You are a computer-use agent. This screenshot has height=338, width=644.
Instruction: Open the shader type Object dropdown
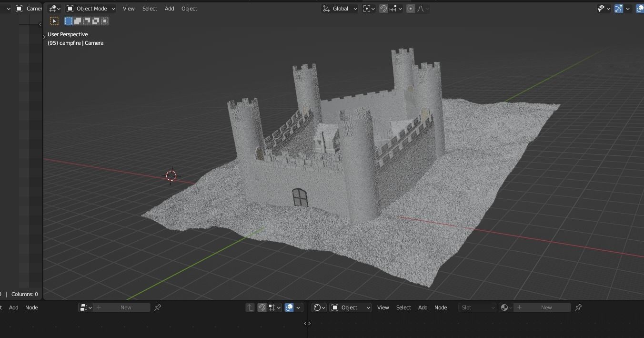351,307
